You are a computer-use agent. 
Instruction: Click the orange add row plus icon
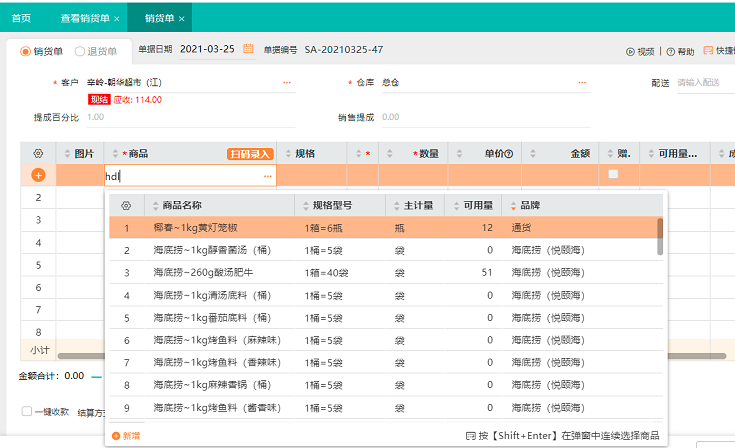38,175
